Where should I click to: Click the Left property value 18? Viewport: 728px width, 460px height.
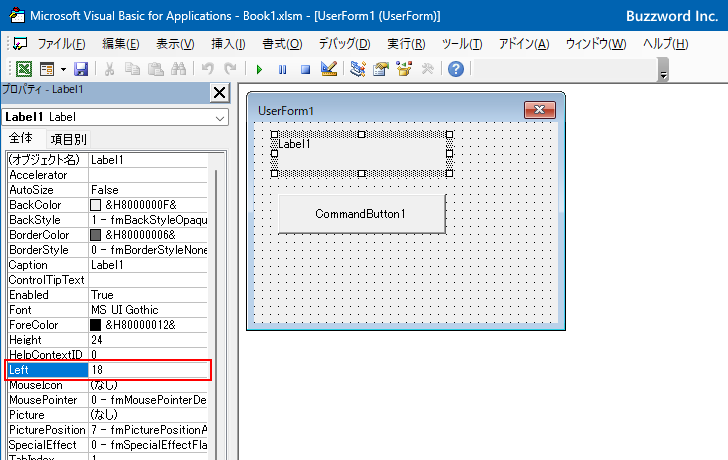pyautogui.click(x=148, y=370)
